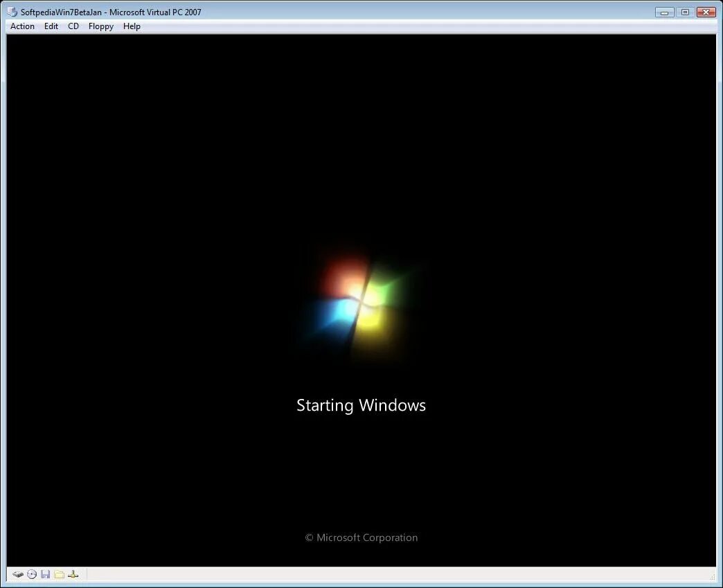
Task: Click the shared folders status icon
Action: pos(59,574)
